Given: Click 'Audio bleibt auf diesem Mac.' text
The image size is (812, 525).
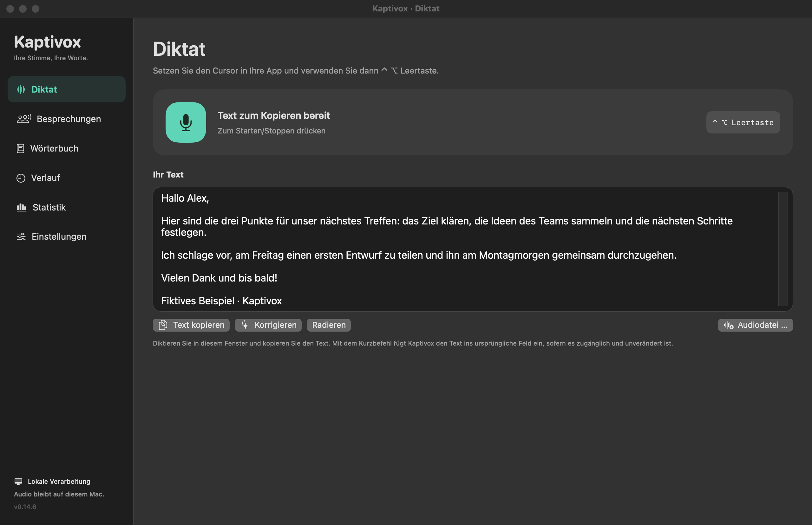Looking at the screenshot, I should [59, 494].
